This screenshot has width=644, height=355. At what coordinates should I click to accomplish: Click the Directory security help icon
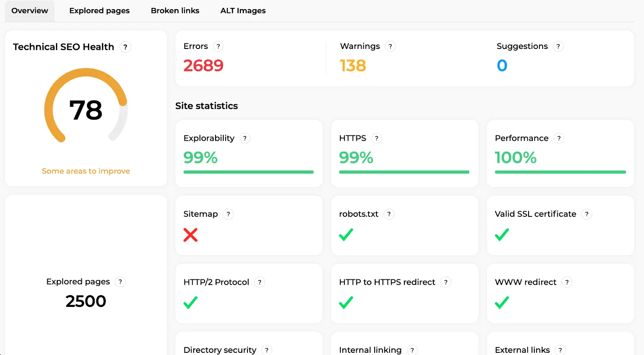(x=267, y=350)
